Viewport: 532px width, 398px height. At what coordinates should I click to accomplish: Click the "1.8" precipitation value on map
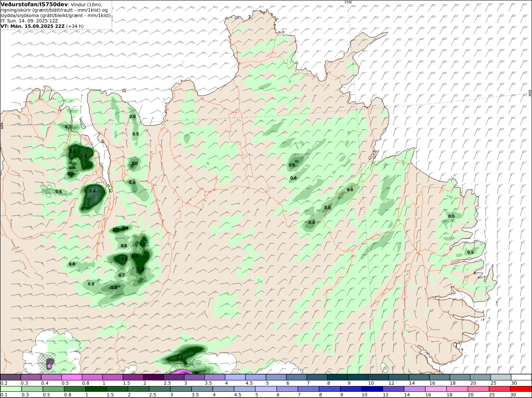coord(124,259)
